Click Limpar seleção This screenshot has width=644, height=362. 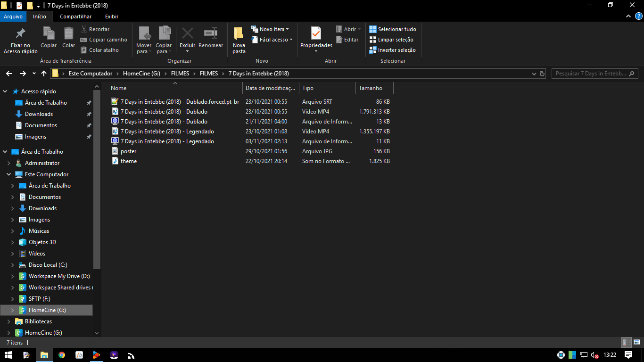(x=391, y=40)
